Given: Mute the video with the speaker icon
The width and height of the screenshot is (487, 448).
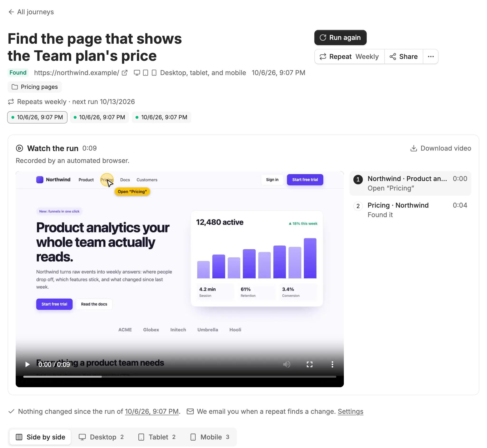Looking at the screenshot, I should (x=287, y=364).
